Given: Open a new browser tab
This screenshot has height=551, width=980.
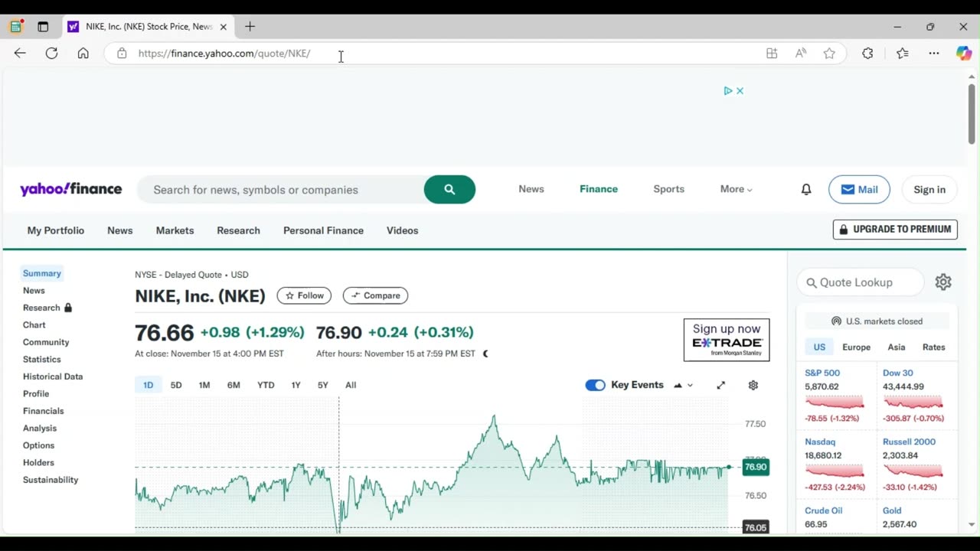Looking at the screenshot, I should (250, 27).
